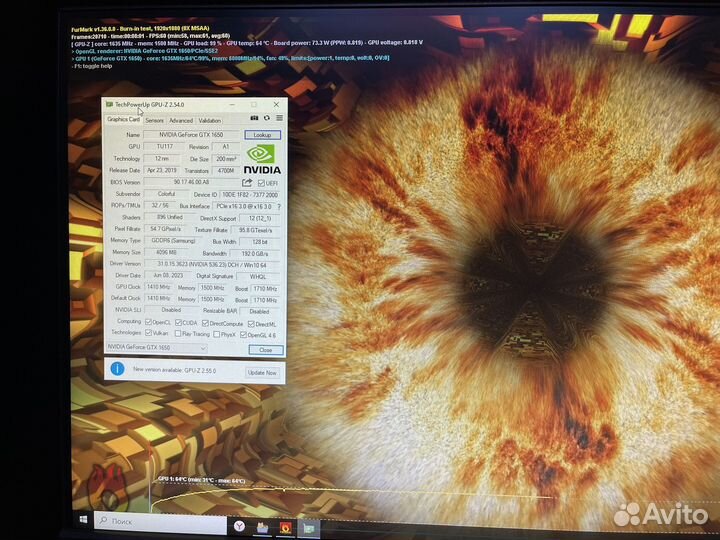Open the Advanced tab
The width and height of the screenshot is (720, 540).
click(x=181, y=120)
